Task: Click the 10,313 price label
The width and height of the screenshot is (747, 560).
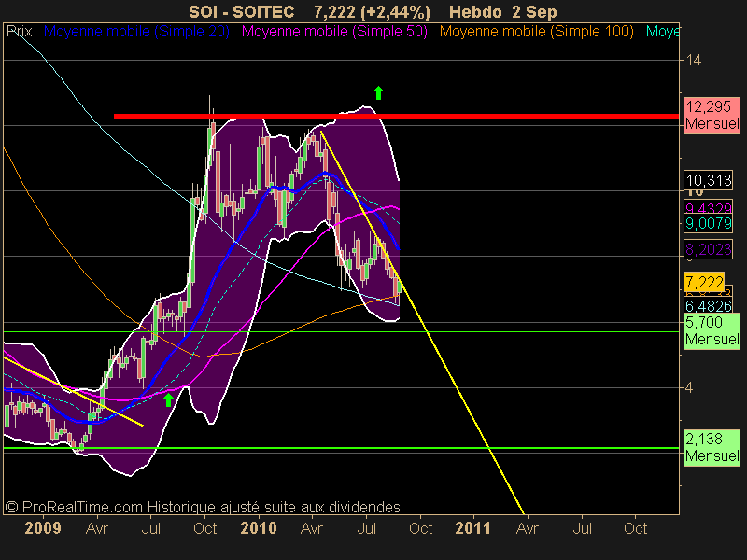Action: click(709, 180)
